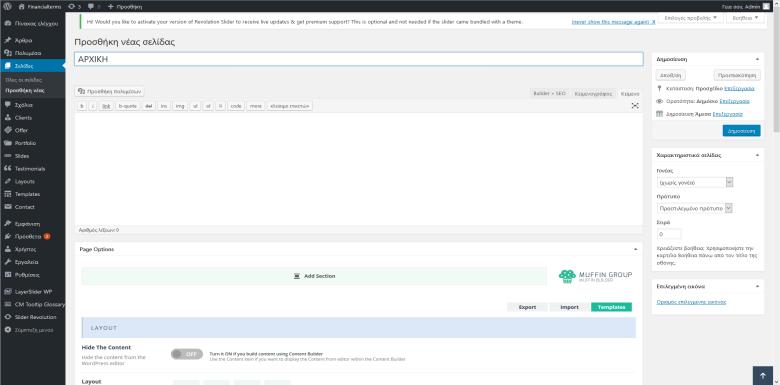Click the Export button
Screen dimensions: 780x385
(x=527, y=307)
